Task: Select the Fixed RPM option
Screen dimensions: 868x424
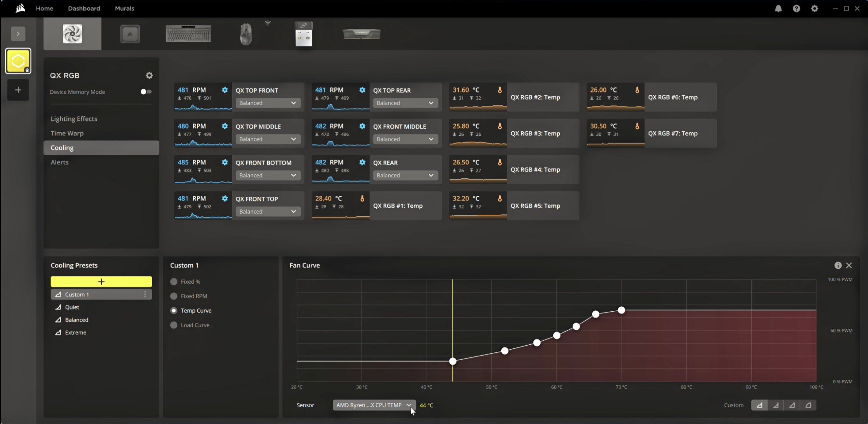Action: (173, 296)
